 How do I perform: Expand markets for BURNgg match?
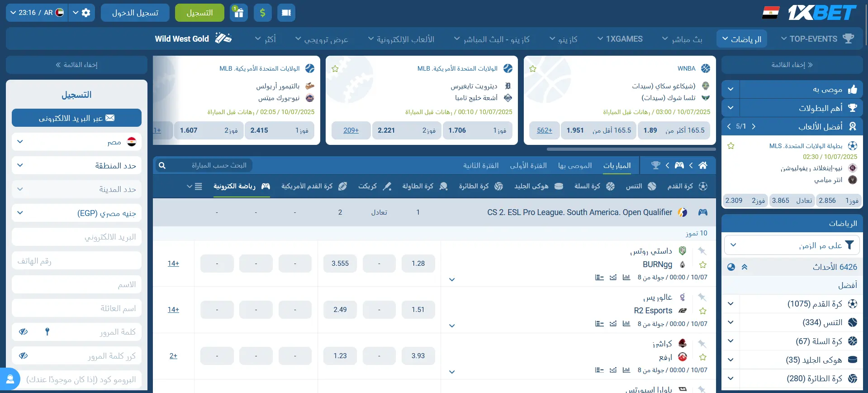point(451,279)
